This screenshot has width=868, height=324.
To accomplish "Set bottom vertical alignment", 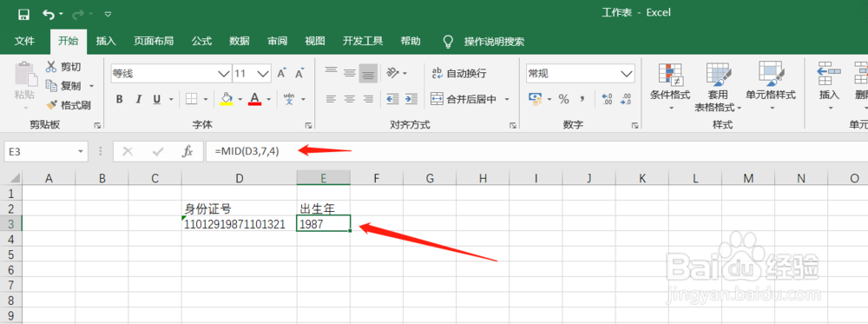I will coord(368,73).
